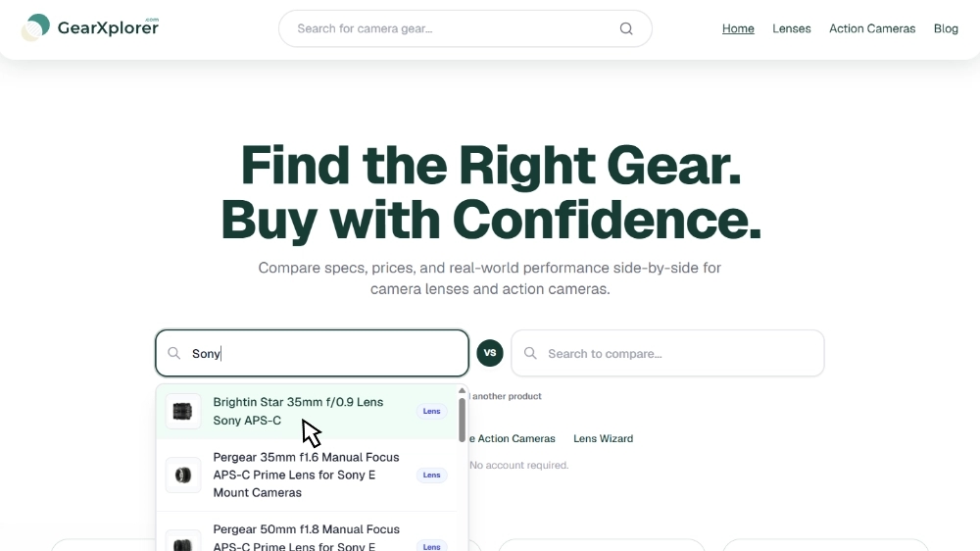Click Lens tag on Pergear 35mm row
980x551 pixels.
click(x=432, y=476)
